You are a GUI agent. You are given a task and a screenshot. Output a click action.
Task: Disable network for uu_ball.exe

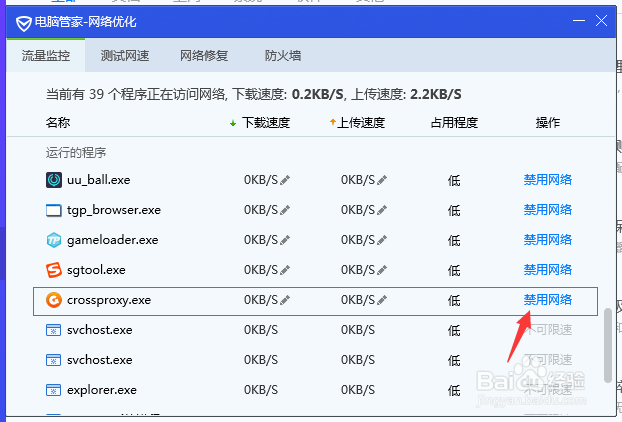(547, 180)
